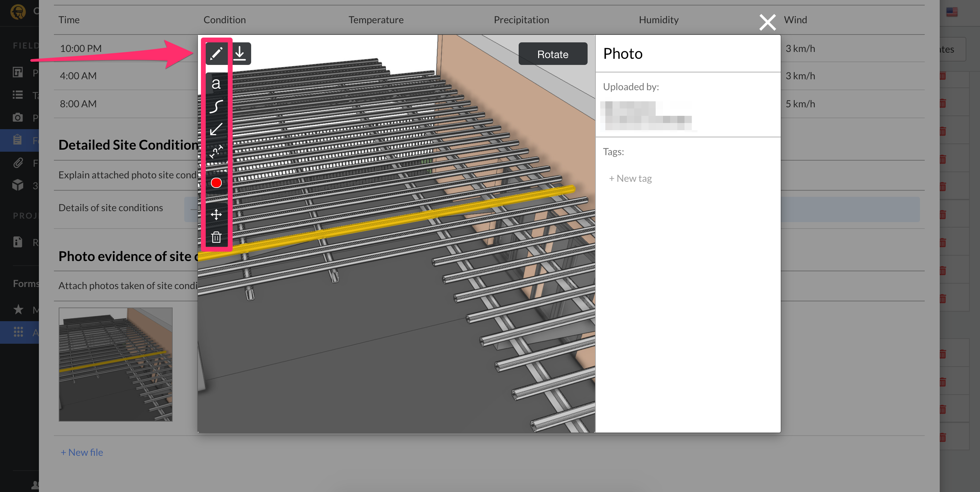The width and height of the screenshot is (980, 492).
Task: Click the download photo icon
Action: 240,53
